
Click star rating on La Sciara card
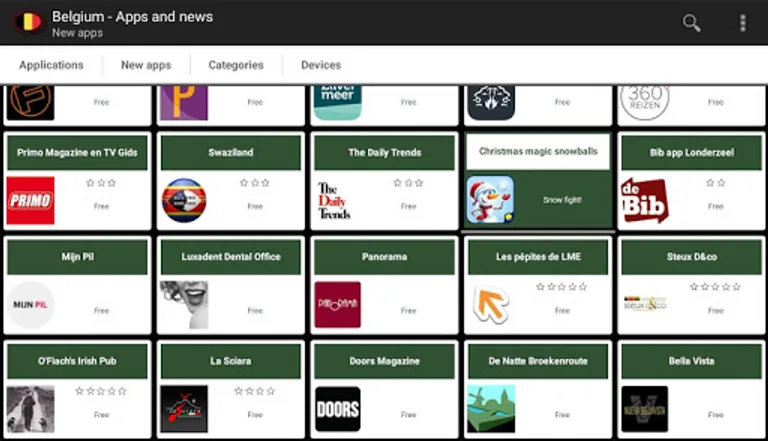pyautogui.click(x=255, y=391)
